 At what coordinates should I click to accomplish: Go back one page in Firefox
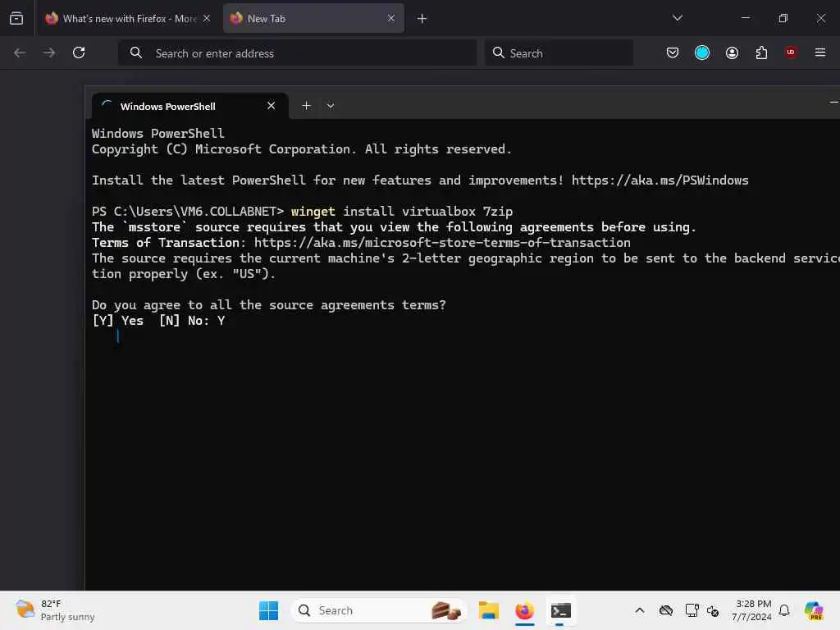point(20,52)
